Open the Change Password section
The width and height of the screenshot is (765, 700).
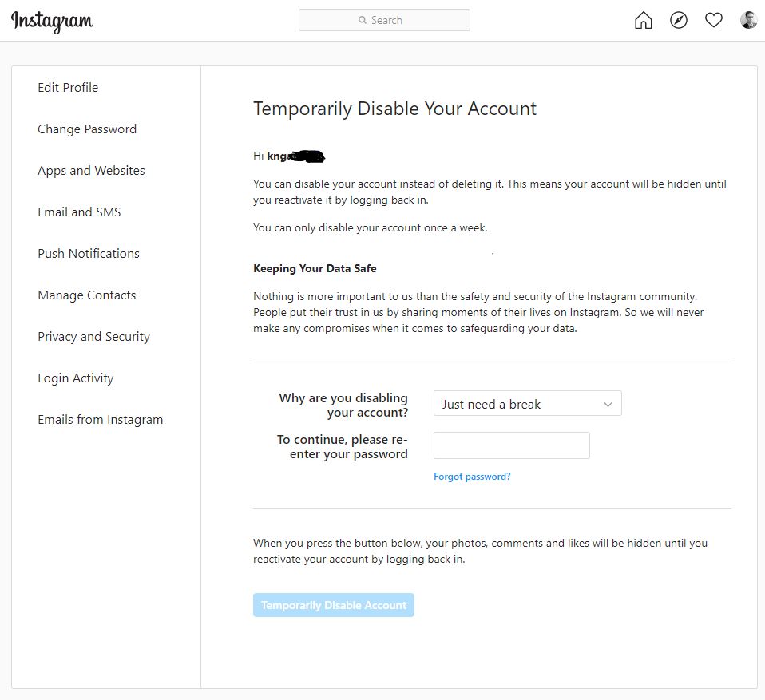(x=87, y=129)
